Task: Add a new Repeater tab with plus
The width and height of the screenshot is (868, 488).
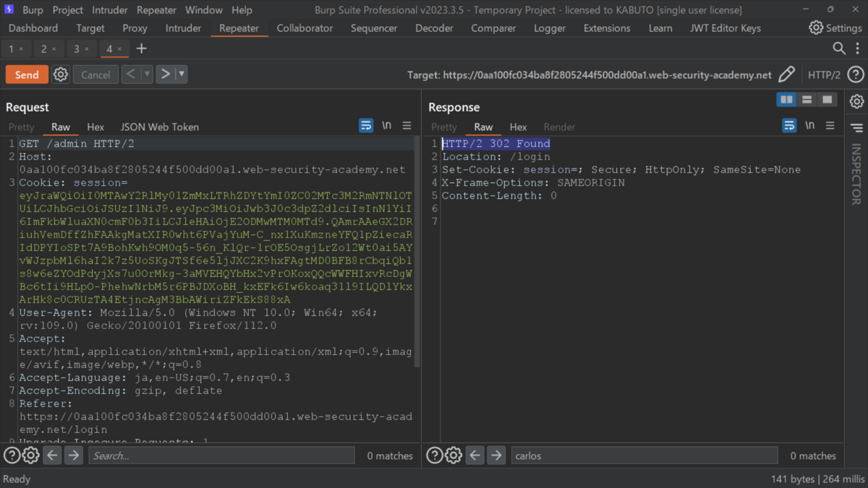Action: pos(142,48)
